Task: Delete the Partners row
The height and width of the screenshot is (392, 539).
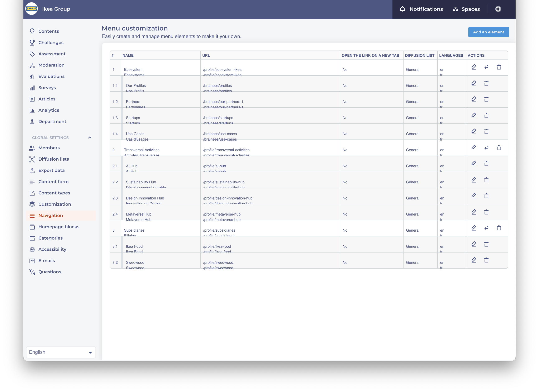Action: tap(486, 99)
